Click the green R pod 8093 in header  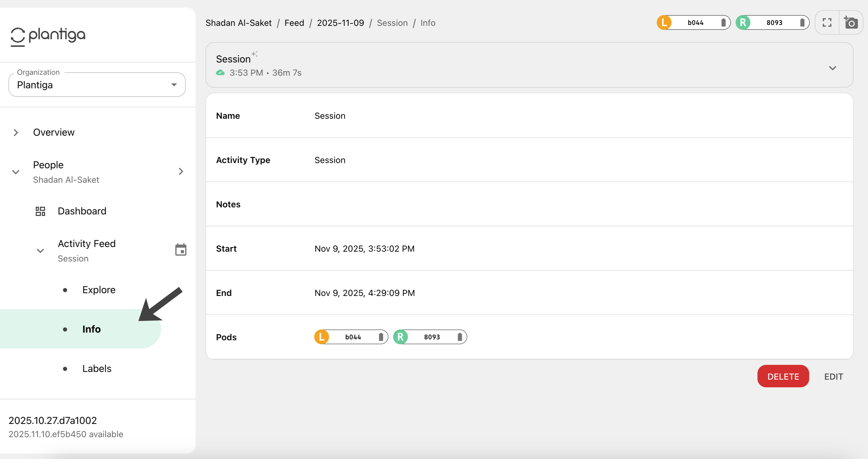[x=772, y=22]
